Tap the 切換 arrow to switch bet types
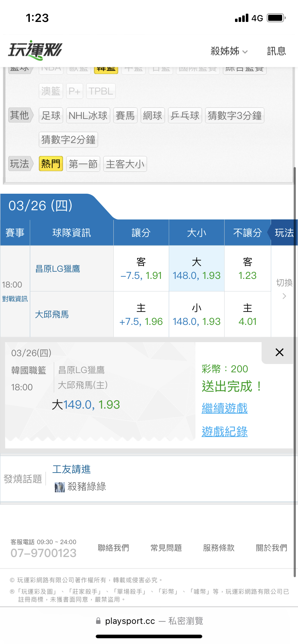 (284, 296)
